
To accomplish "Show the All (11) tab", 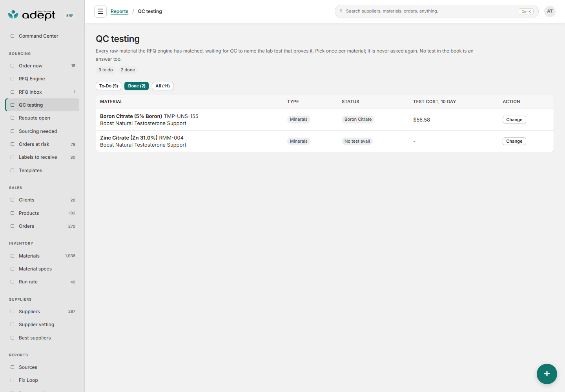I will (162, 86).
